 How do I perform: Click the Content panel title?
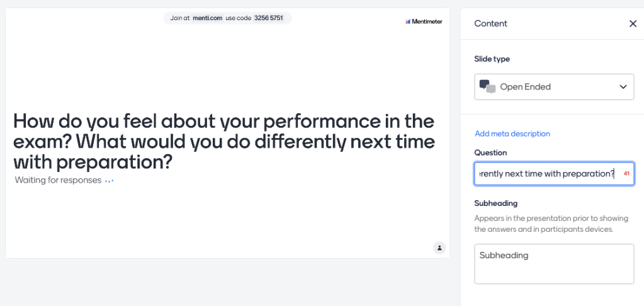490,23
